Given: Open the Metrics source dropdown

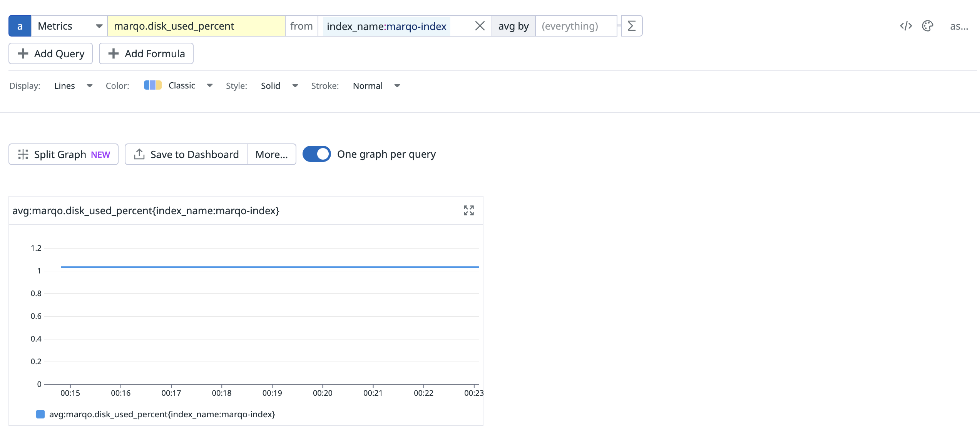Looking at the screenshot, I should click(69, 26).
